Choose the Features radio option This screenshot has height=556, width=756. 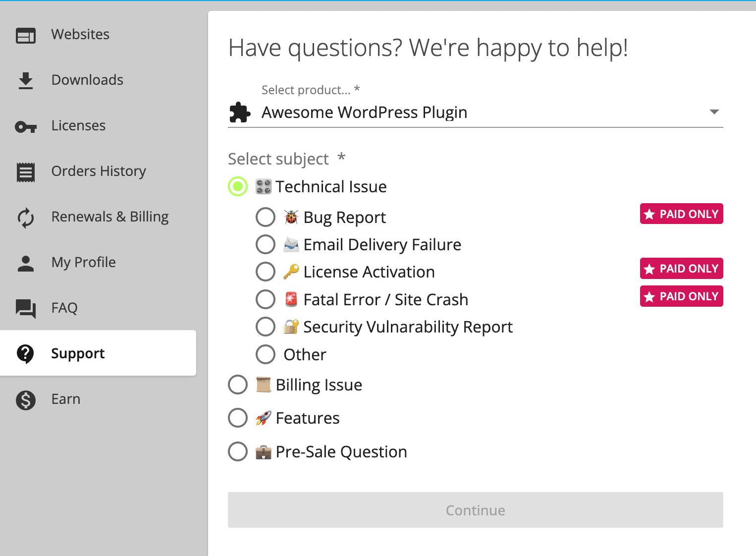click(x=238, y=418)
